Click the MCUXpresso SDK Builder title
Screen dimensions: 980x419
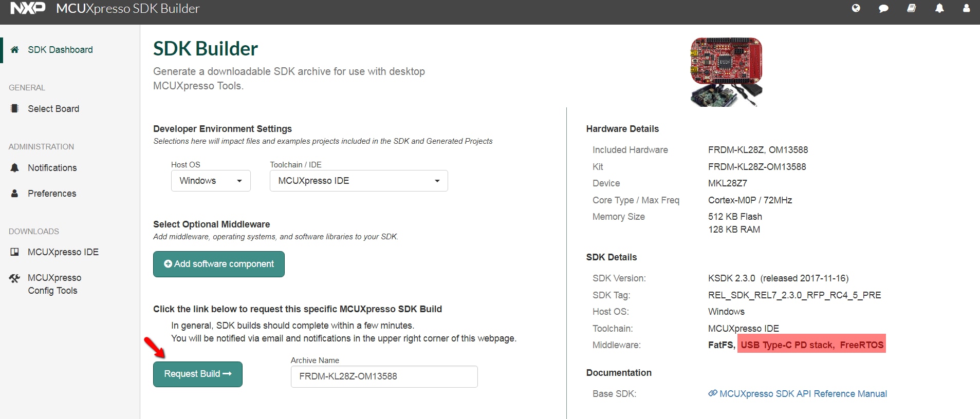click(x=127, y=8)
